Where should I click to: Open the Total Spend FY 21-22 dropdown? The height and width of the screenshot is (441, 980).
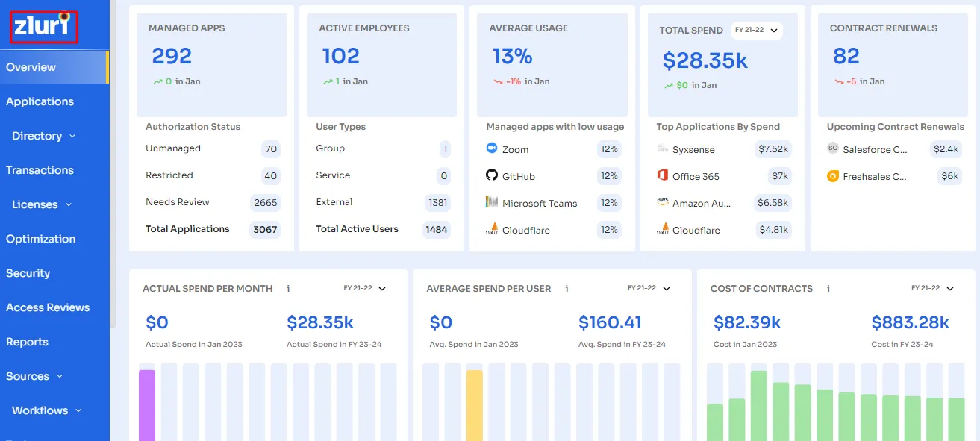(757, 31)
